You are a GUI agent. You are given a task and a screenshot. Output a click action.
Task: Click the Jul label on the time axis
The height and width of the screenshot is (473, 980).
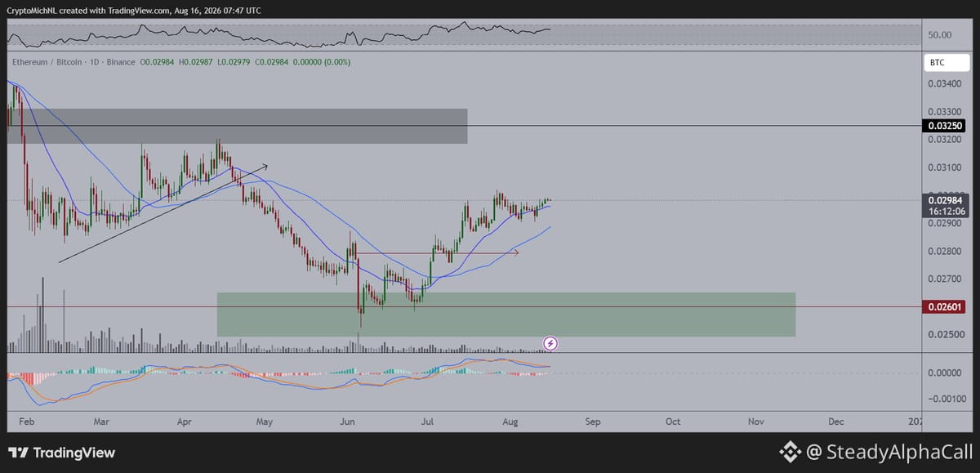tap(429, 422)
